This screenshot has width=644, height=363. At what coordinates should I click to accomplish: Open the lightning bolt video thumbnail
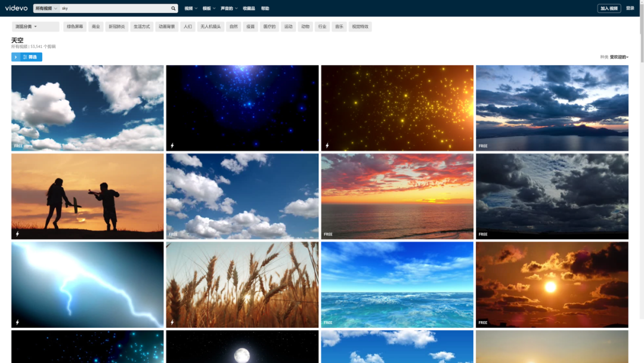pyautogui.click(x=88, y=285)
